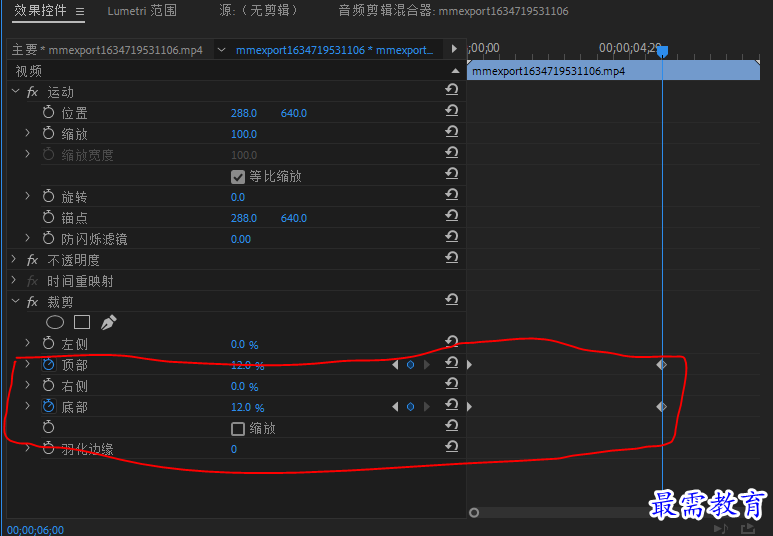Viewport: 773px width, 536px height.
Task: Open the 源:(无剪辑) tab
Action: (x=258, y=11)
